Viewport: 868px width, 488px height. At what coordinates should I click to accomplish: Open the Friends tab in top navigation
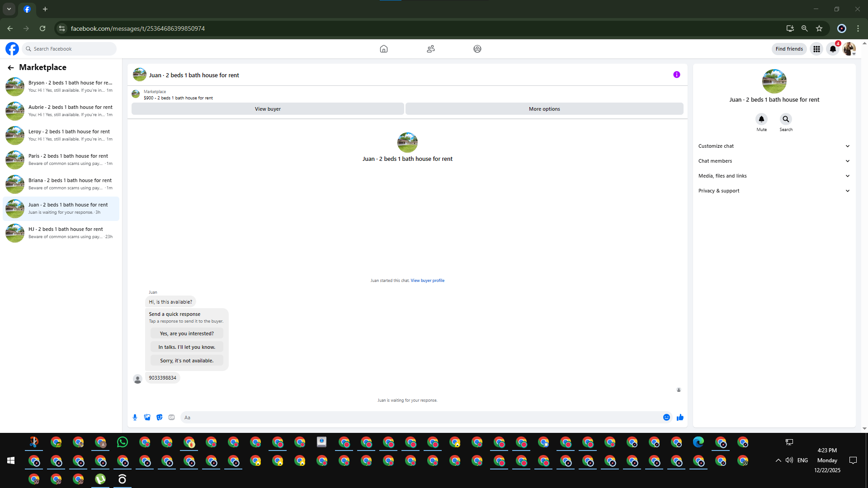click(x=430, y=49)
